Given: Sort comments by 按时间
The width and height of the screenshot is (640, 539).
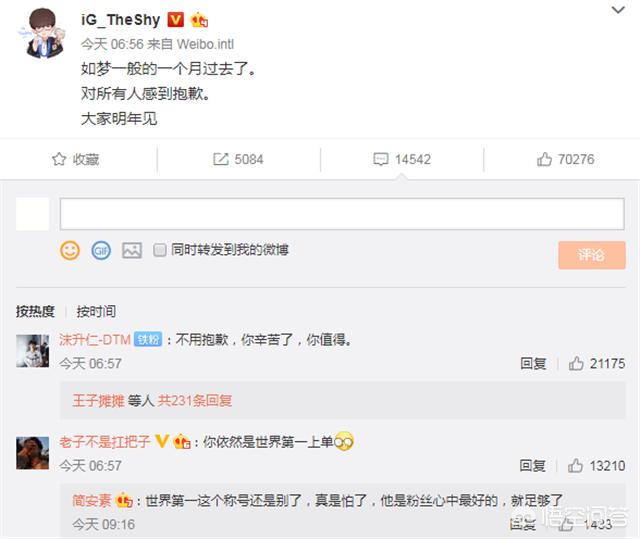Looking at the screenshot, I should click(96, 311).
